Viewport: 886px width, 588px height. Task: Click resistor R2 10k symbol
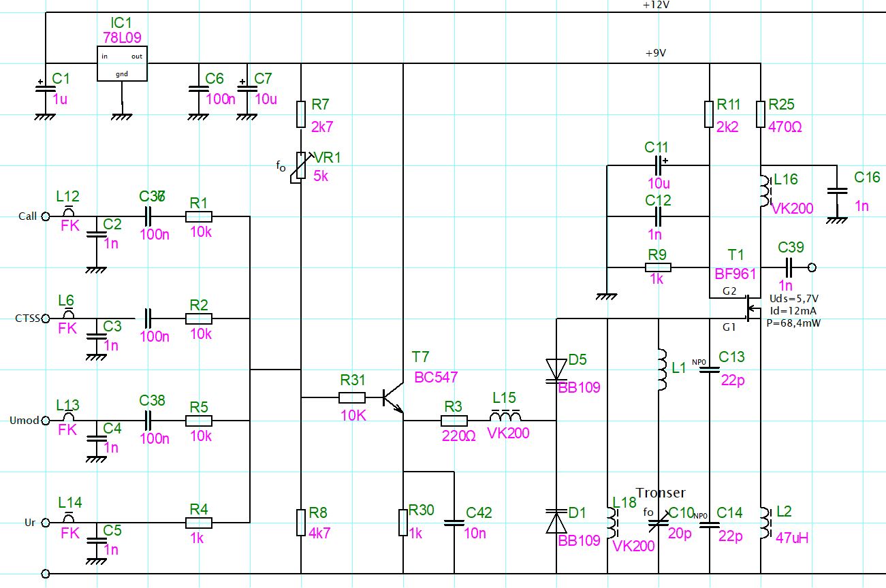click(x=199, y=318)
